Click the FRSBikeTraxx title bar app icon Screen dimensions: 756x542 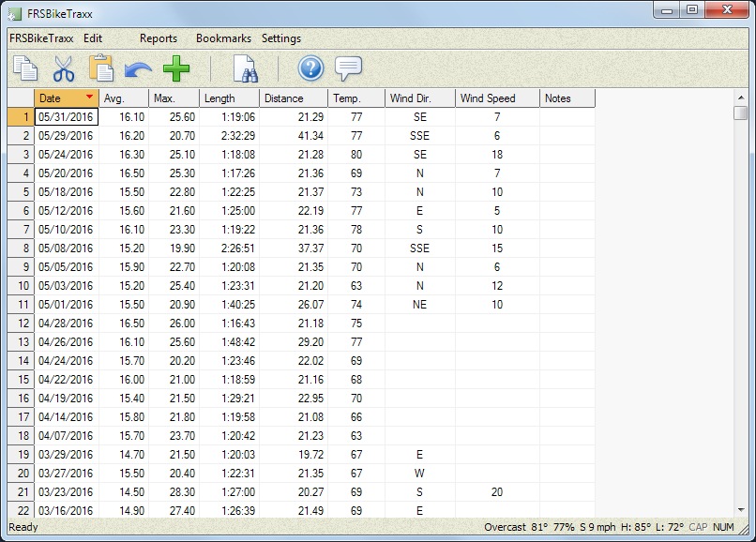tap(15, 14)
